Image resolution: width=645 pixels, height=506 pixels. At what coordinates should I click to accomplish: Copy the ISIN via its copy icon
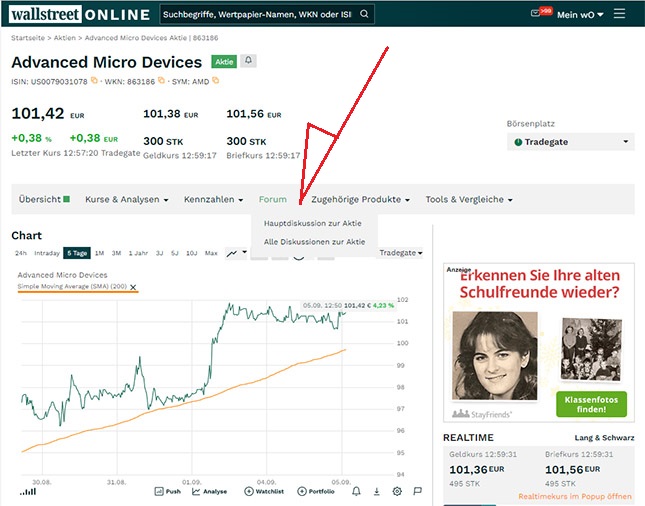(94, 80)
